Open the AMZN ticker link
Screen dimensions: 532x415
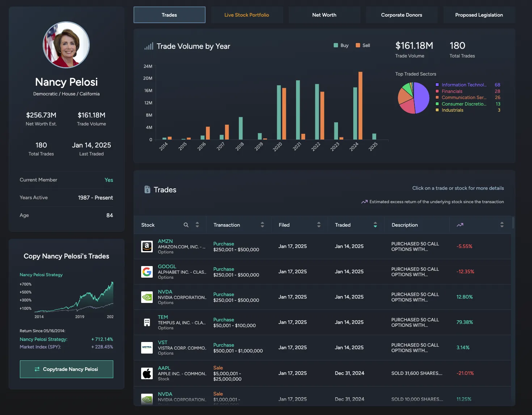165,241
